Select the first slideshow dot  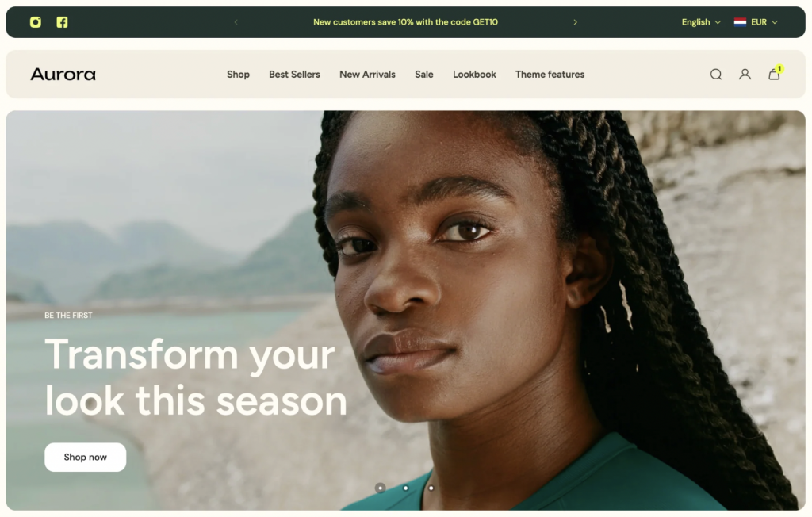[x=380, y=488]
